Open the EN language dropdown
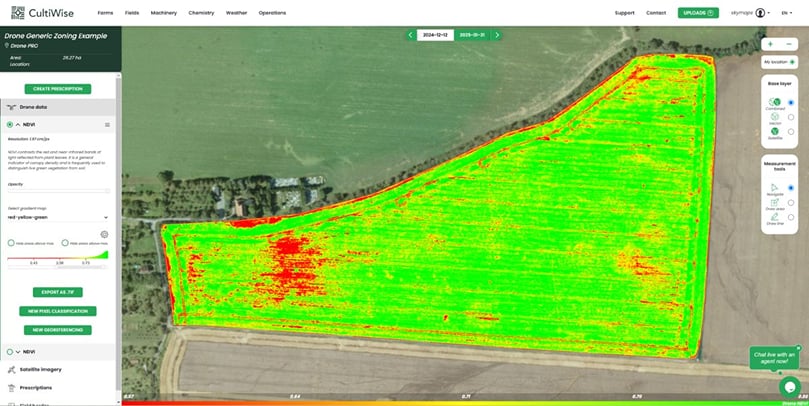Screen dimensions: 809x406 coord(786,13)
